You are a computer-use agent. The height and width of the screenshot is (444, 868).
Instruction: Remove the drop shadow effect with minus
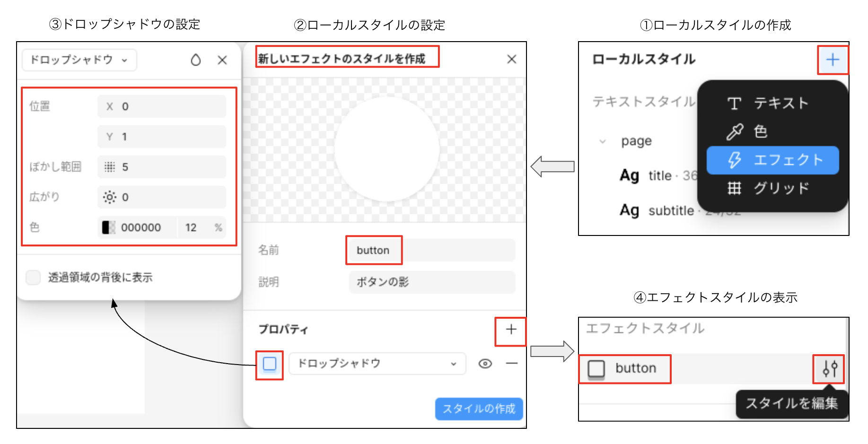(x=512, y=363)
